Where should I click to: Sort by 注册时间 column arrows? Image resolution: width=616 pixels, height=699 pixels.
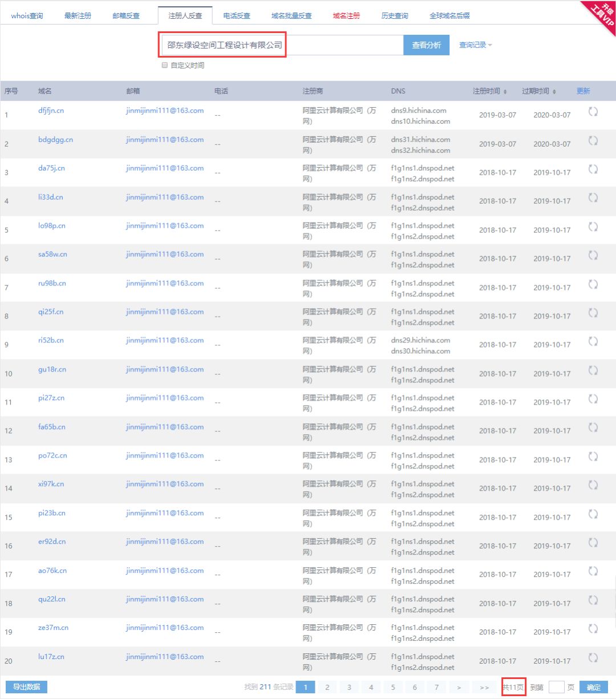click(x=505, y=91)
